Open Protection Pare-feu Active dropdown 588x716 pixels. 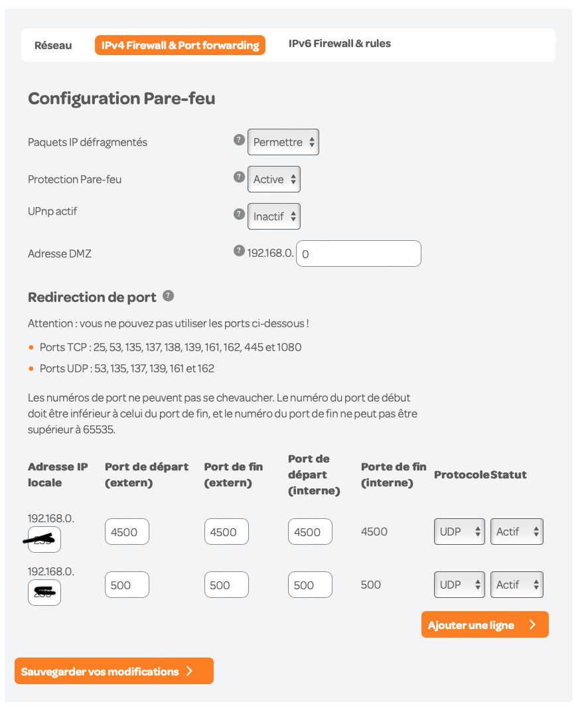coord(274,179)
